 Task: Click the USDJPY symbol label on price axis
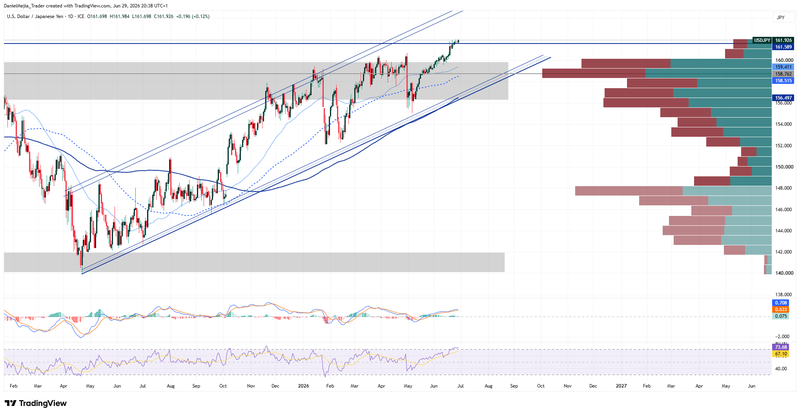coord(763,40)
